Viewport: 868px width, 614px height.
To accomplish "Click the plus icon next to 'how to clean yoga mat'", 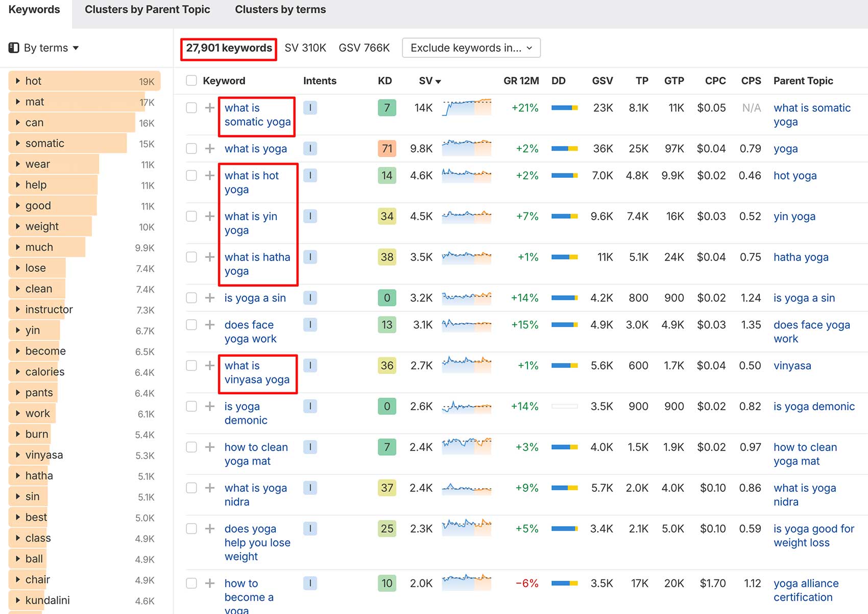I will coord(209,447).
